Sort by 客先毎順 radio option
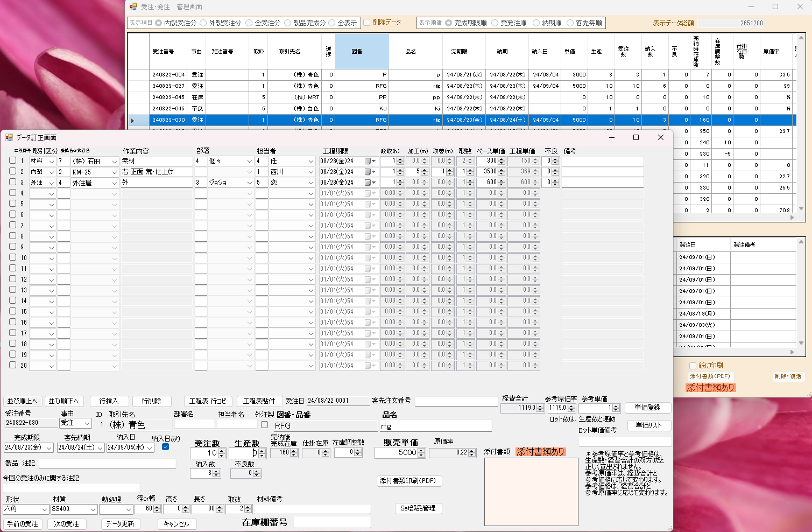 570,23
